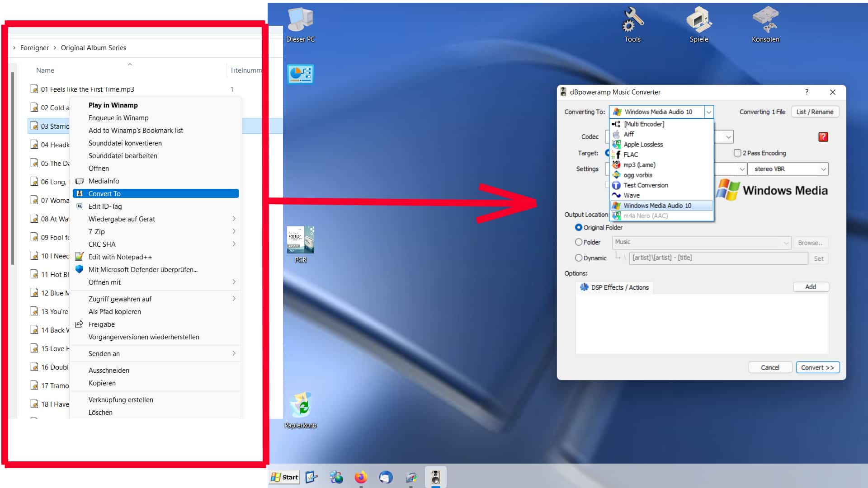Click the DSP Effects snowflake icon

tap(584, 287)
